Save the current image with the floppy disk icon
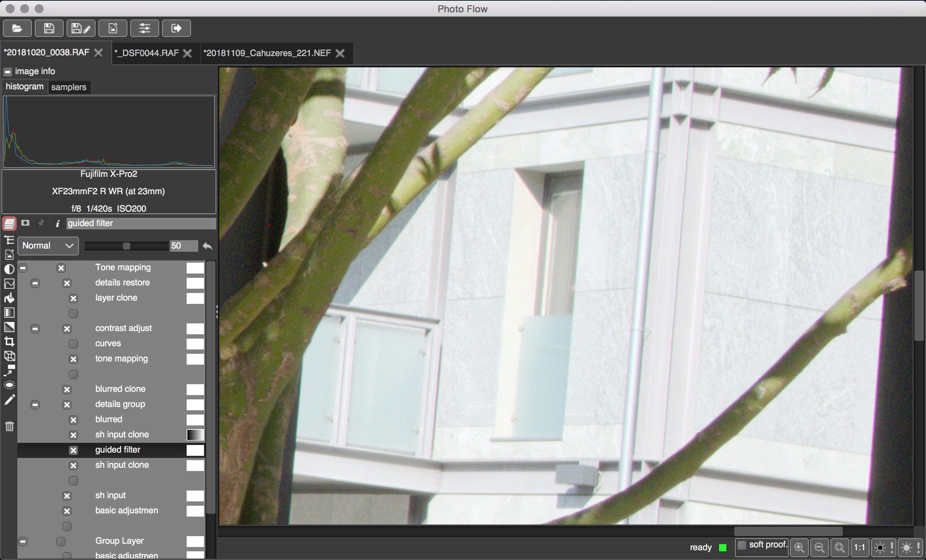This screenshot has height=560, width=926. pos(49,28)
